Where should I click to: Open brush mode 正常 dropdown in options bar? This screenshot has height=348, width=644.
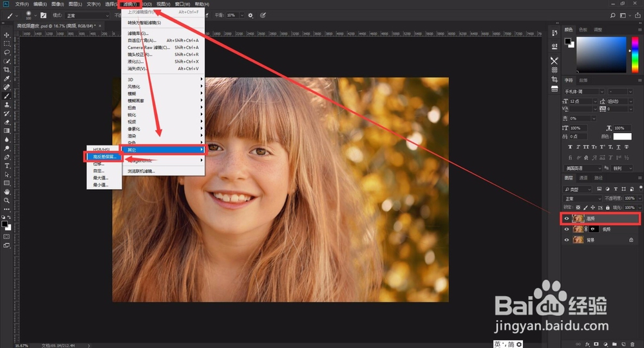tap(87, 15)
